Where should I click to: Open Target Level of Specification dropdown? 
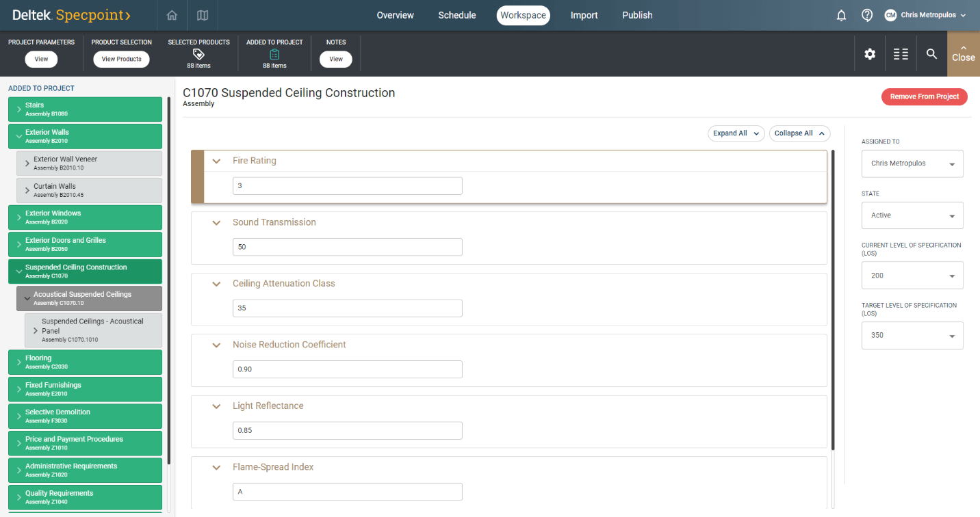[912, 336]
